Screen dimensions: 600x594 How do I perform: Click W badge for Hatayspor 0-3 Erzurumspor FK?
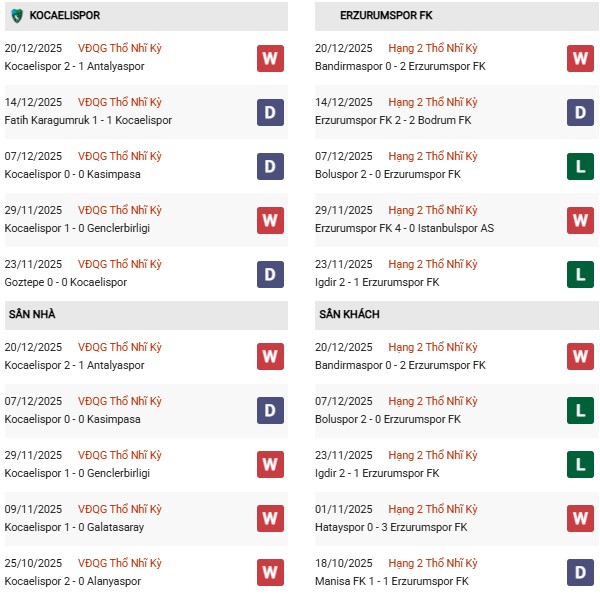581,519
